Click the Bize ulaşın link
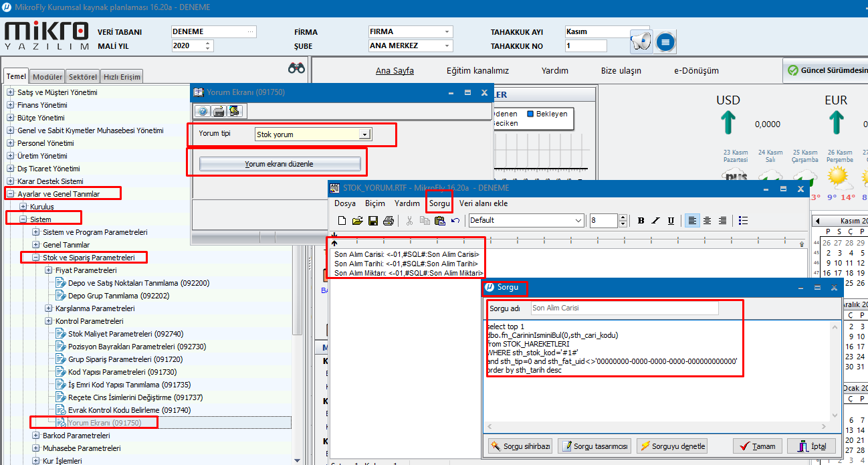 [621, 71]
